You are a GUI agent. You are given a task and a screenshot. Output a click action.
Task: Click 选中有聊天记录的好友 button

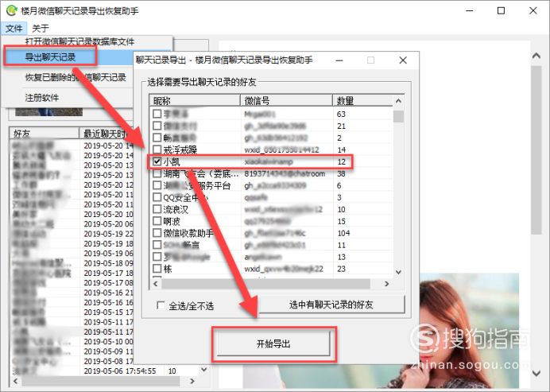coord(331,305)
